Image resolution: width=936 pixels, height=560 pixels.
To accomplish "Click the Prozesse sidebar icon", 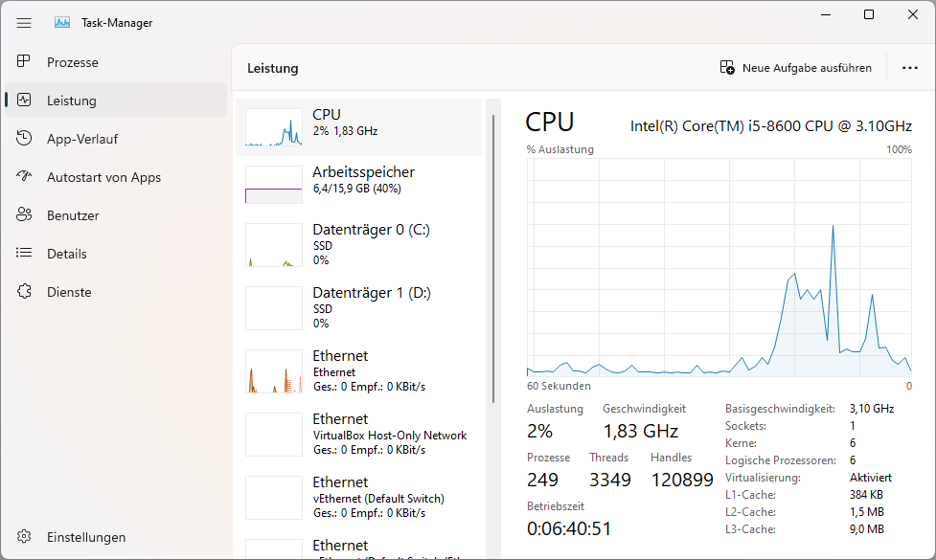I will click(x=25, y=62).
